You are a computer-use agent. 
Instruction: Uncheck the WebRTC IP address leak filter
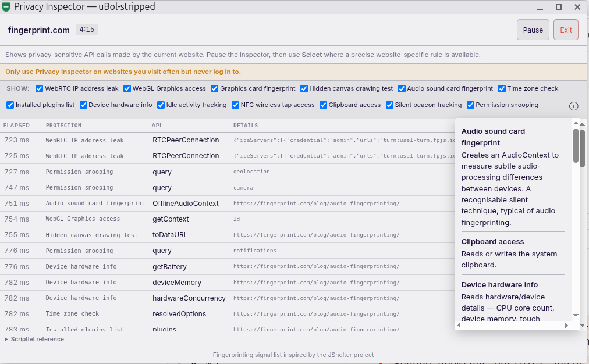coord(39,88)
